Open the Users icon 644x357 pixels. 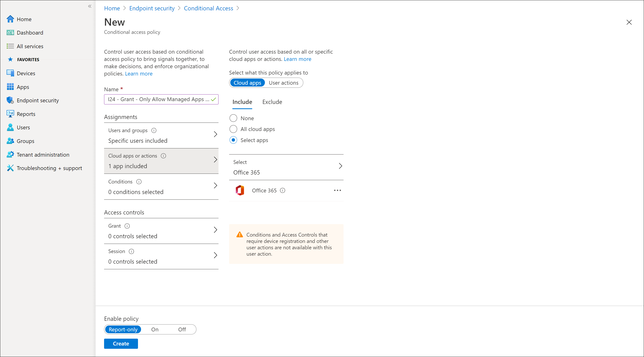(10, 127)
